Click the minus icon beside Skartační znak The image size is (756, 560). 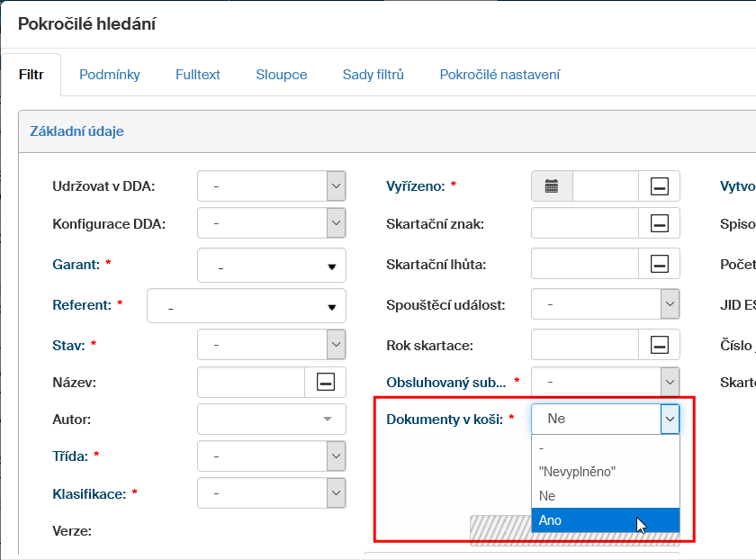coord(660,224)
